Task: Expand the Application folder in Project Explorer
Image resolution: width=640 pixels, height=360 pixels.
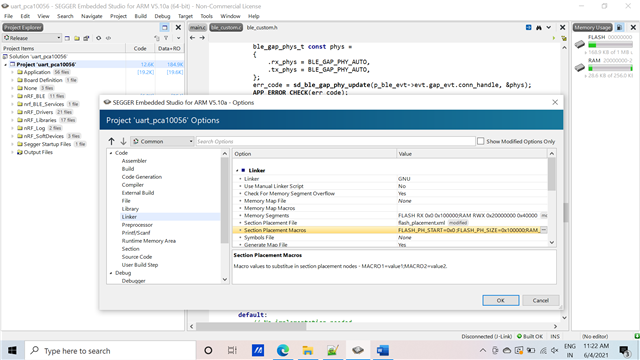Action: 12,72
